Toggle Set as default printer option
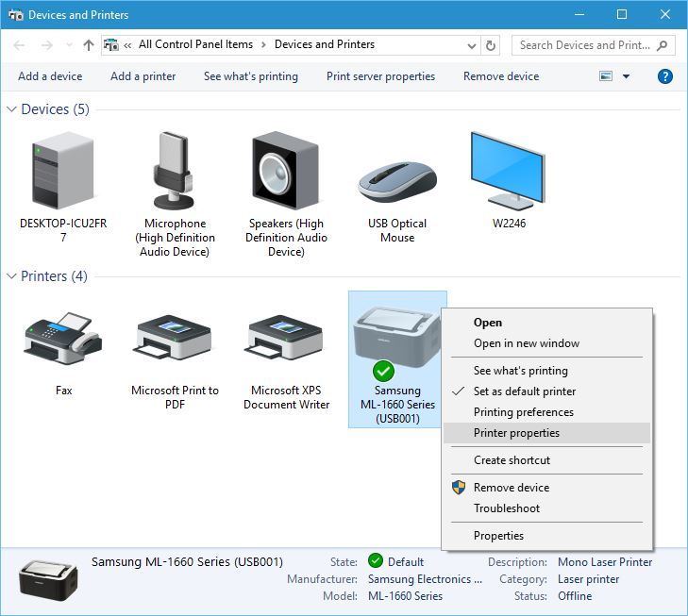Viewport: 688px width, 616px height. pos(524,391)
